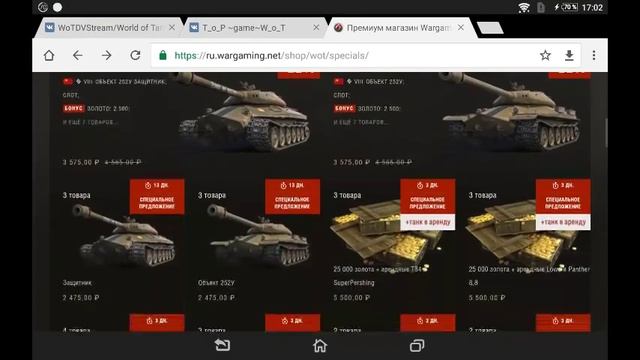Viewport: 640px width, 360px height.
Task: Close the T_o_P ~game~W_o_T tab
Action: pyautogui.click(x=316, y=27)
